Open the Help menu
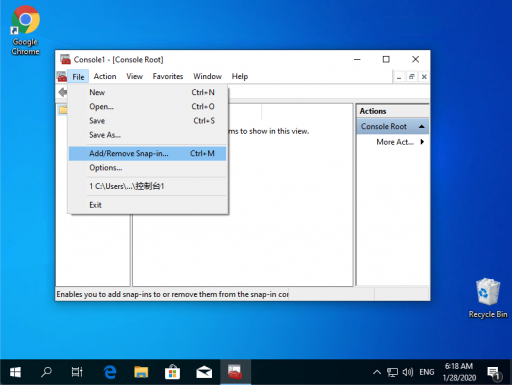This screenshot has width=512, height=385. 240,77
